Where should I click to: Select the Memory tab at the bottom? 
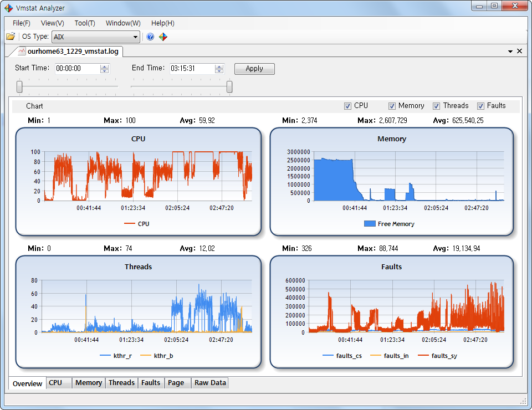[88, 383]
